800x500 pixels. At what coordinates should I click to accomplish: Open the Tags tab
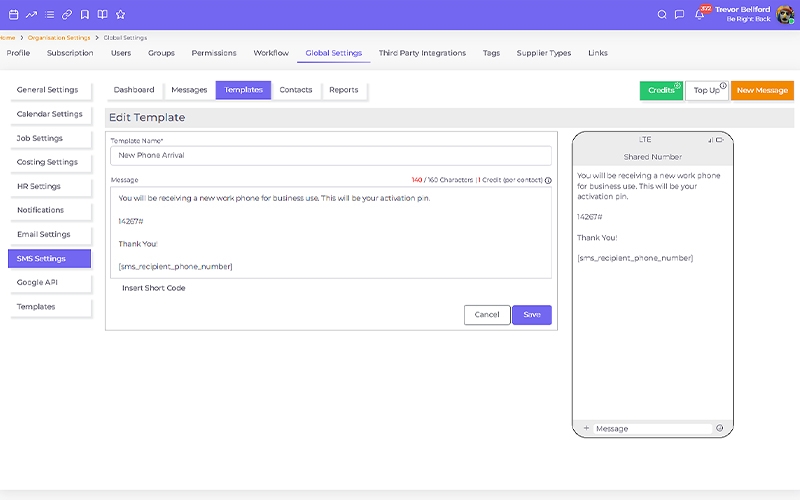point(491,53)
